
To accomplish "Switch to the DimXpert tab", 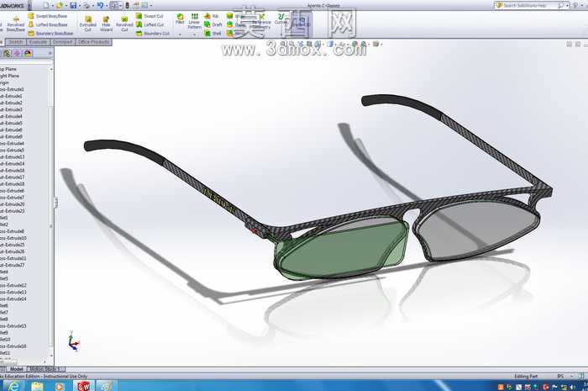I will coord(63,42).
